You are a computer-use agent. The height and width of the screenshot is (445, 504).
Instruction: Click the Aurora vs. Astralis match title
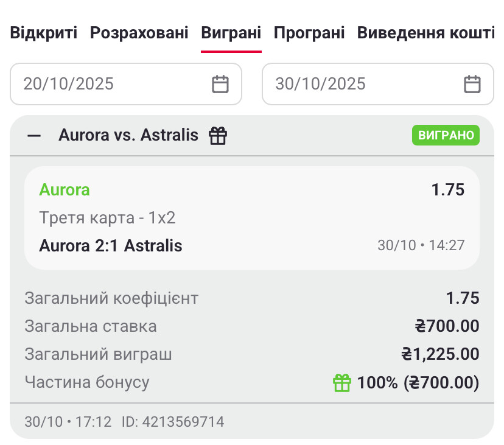click(x=128, y=135)
